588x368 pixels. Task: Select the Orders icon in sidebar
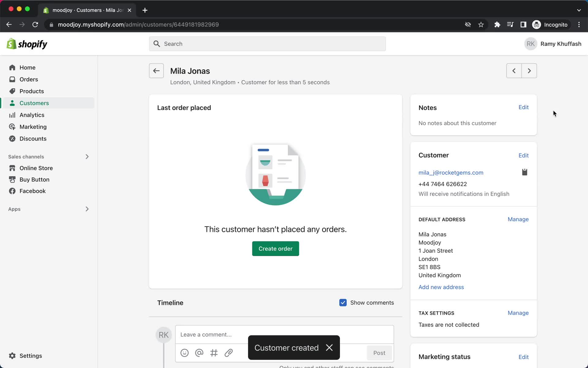tap(12, 79)
